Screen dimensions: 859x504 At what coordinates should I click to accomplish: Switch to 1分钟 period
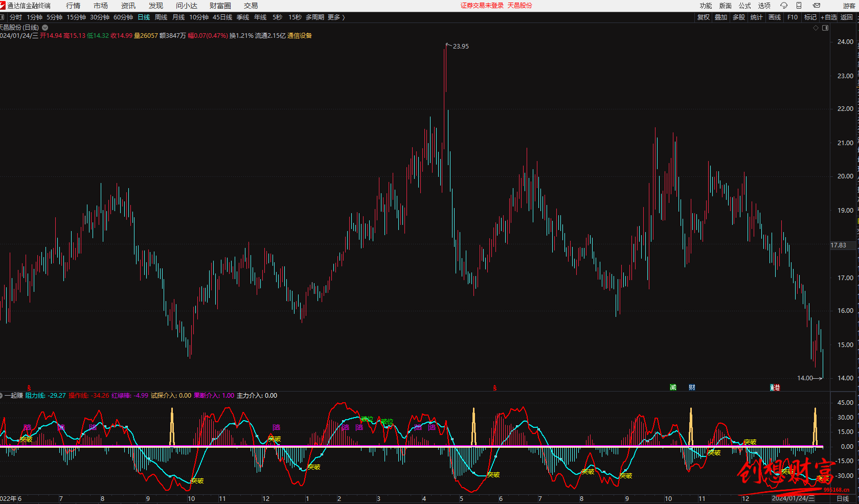35,17
